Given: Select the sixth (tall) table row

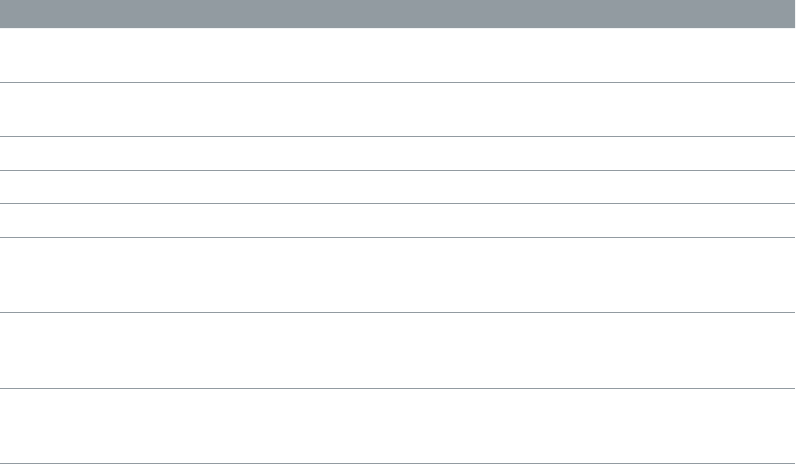Looking at the screenshot, I should (398, 275).
